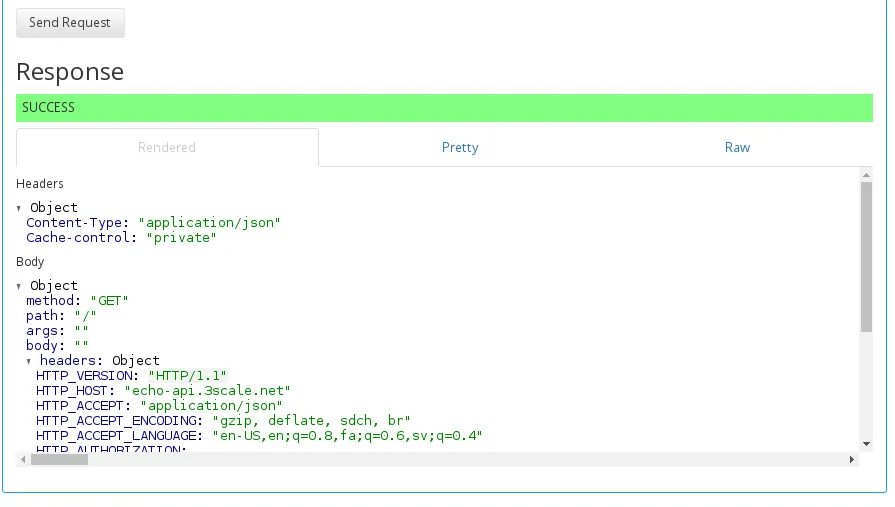Select the "HTTP/1.1" value text
The height and width of the screenshot is (507, 895).
pos(187,376)
